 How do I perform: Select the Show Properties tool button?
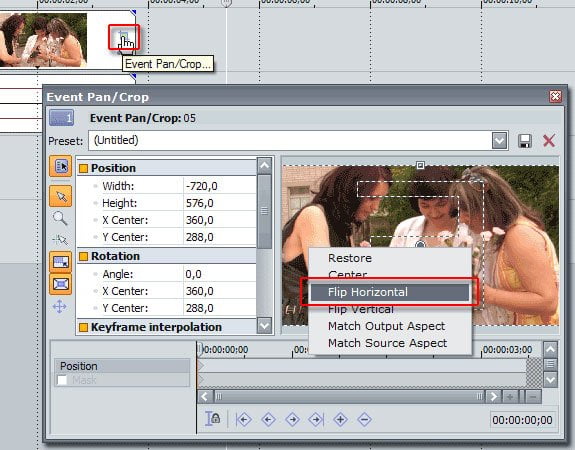(61, 166)
